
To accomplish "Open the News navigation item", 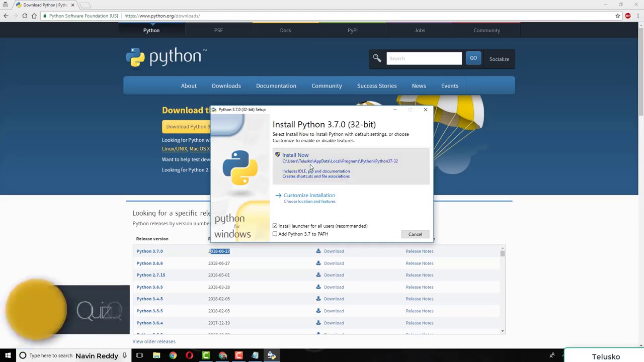I will [419, 85].
